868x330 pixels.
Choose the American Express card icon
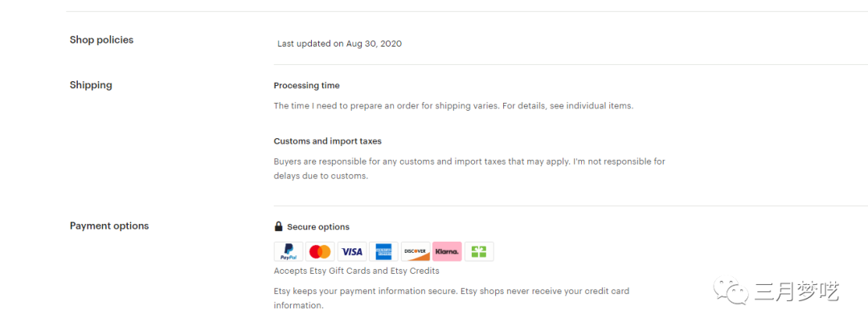click(383, 252)
